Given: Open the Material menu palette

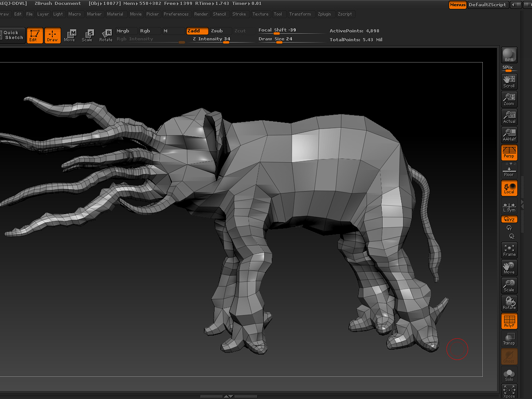Looking at the screenshot, I should [115, 14].
